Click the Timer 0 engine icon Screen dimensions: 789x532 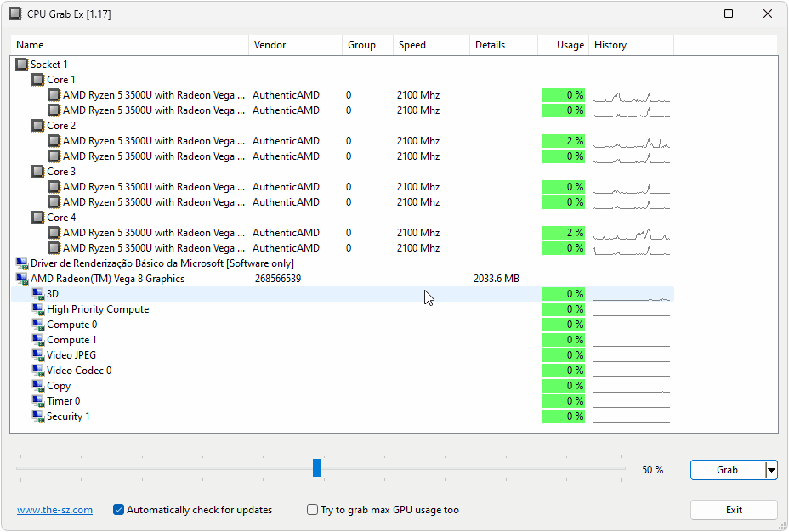37,401
